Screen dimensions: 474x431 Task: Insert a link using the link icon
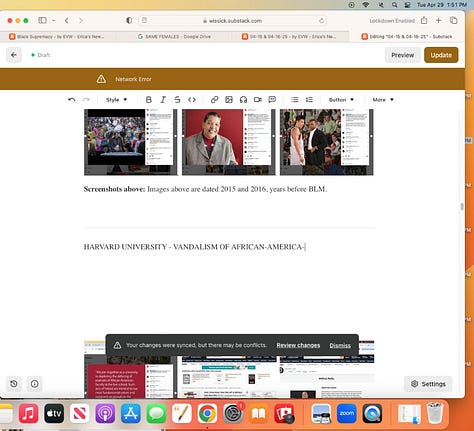click(x=214, y=100)
